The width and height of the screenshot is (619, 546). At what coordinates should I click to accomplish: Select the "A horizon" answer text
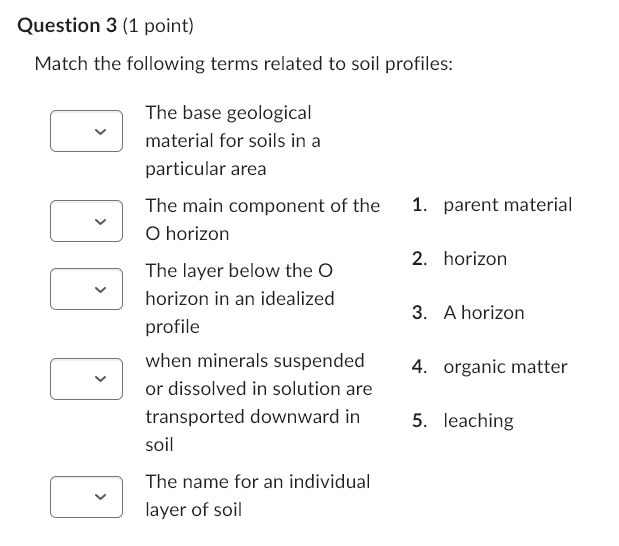pos(483,313)
